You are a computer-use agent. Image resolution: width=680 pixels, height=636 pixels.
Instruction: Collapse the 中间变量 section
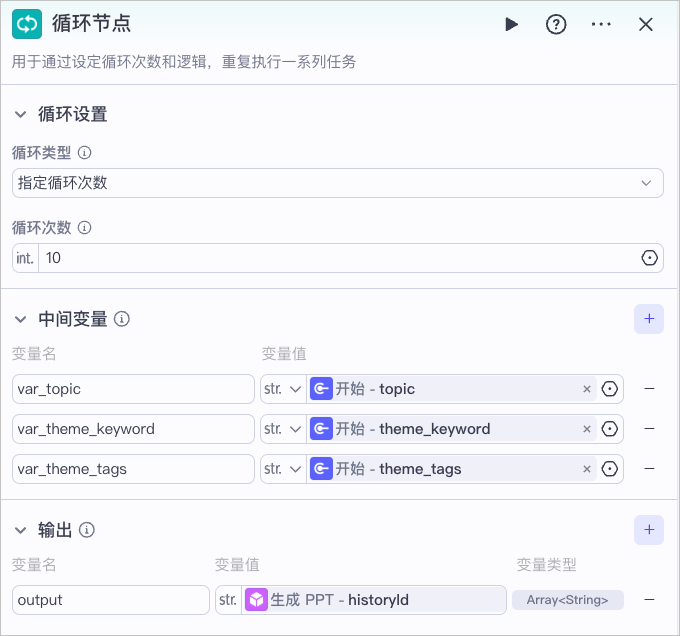coord(20,320)
